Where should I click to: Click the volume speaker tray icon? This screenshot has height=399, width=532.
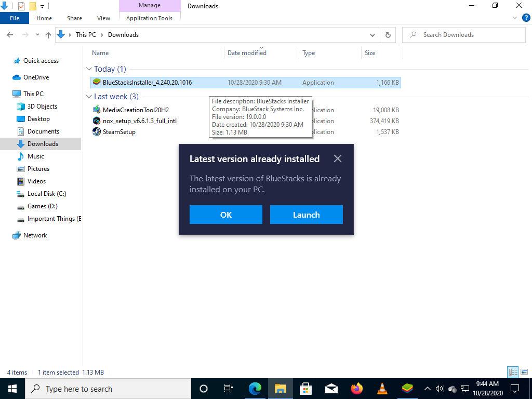pyautogui.click(x=440, y=389)
